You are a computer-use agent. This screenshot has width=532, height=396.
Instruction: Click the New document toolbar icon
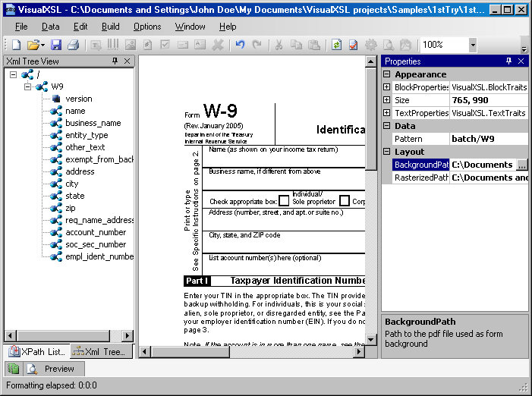click(16, 45)
